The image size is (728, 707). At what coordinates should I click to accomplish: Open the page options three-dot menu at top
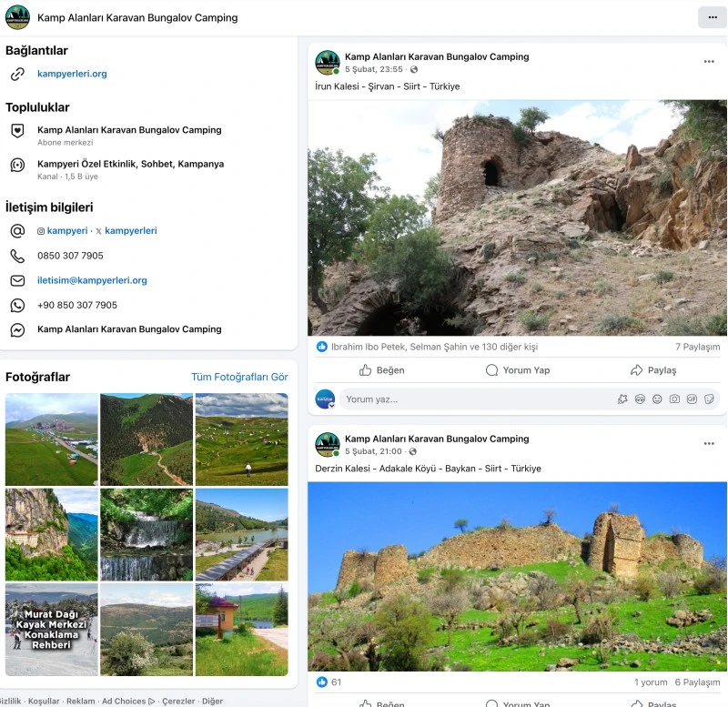710,17
